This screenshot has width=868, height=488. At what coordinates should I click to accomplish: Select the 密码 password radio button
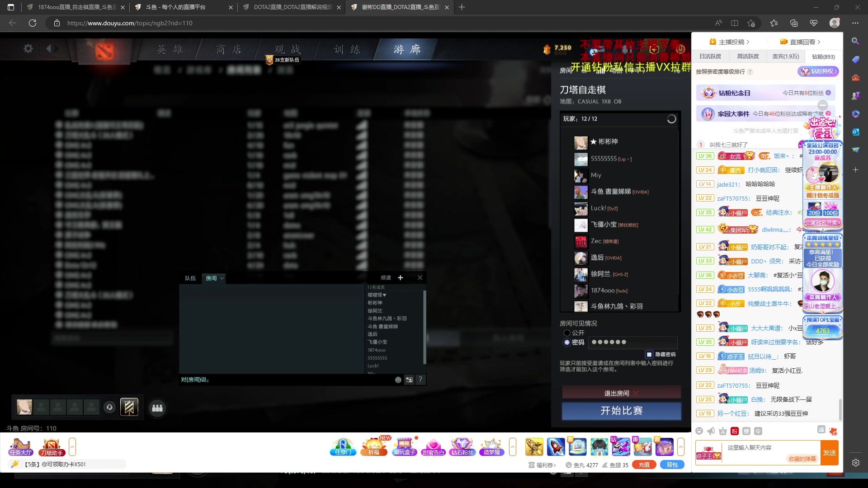point(567,343)
